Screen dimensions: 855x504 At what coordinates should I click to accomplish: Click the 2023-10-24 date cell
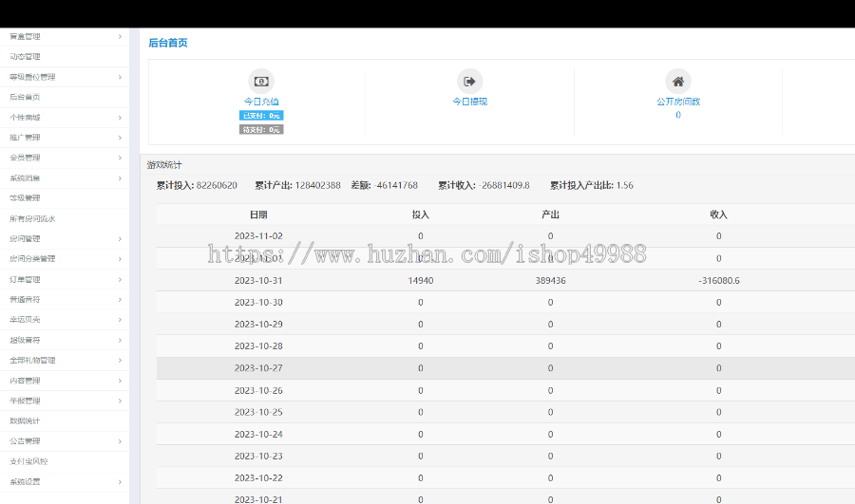click(x=258, y=435)
